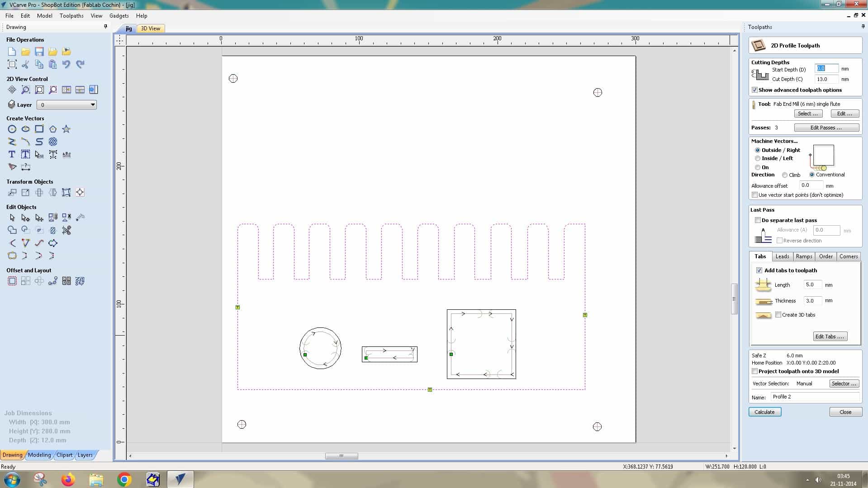Enable Do separate last pass checkbox

click(x=758, y=220)
